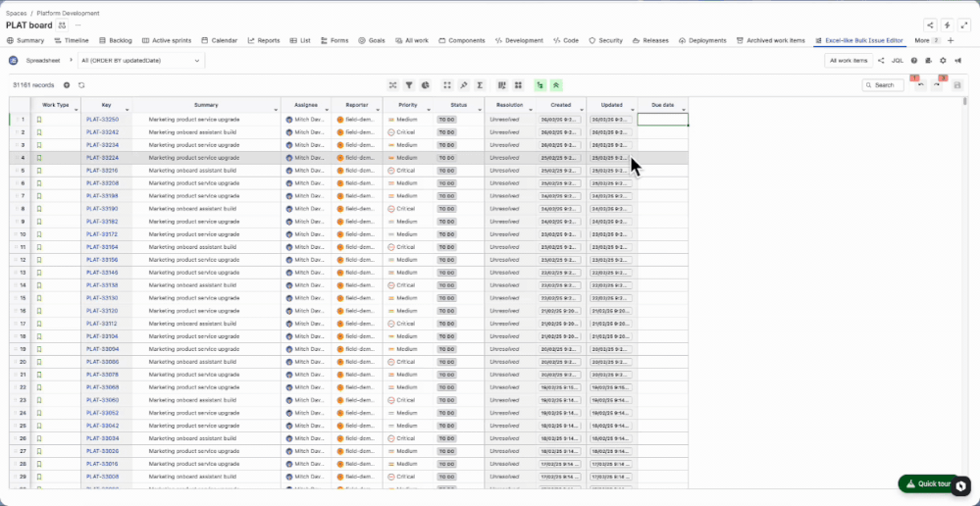Toggle the green collapse-all chevrons button
980x506 pixels.
click(556, 85)
